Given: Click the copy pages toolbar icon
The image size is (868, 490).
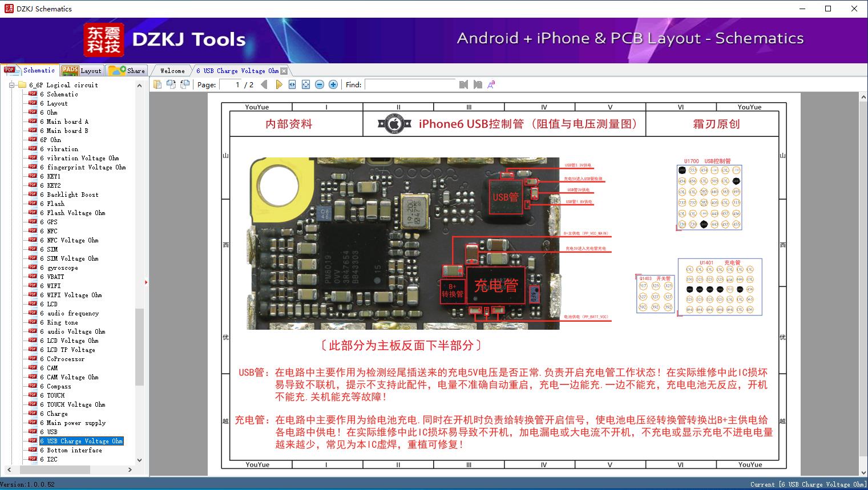Looking at the screenshot, I should tap(158, 84).
